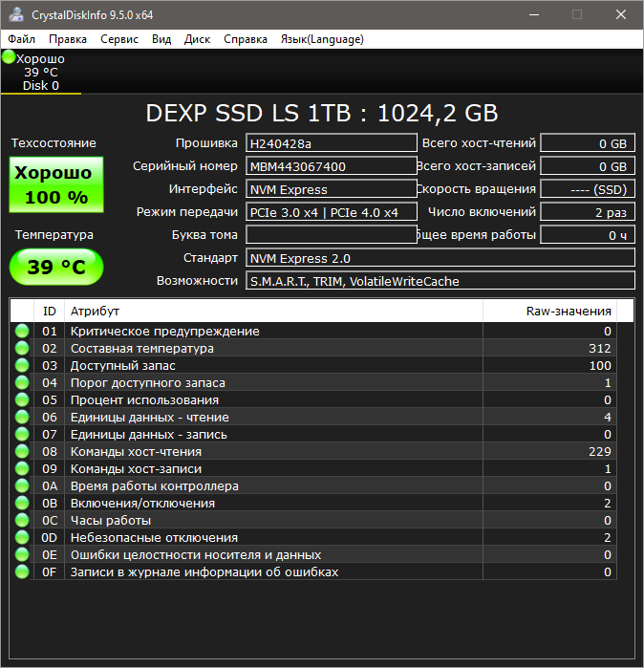Click status icon for Критическое предупреждение row
This screenshot has height=668, width=644.
click(x=22, y=332)
